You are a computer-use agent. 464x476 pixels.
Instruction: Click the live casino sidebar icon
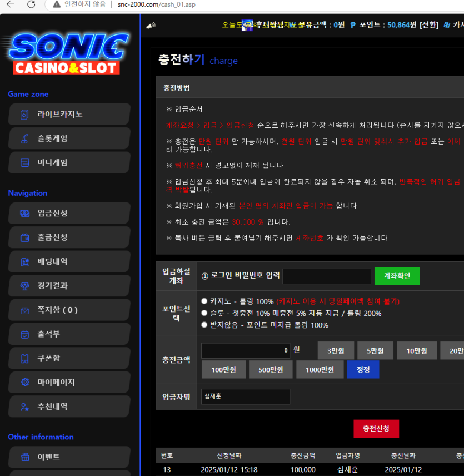point(24,115)
